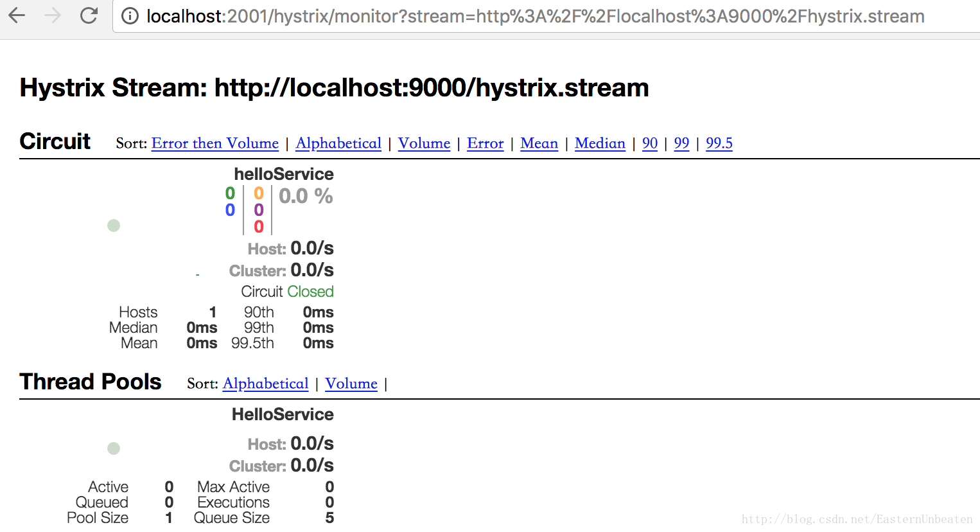Click the Max Active label
This screenshot has height=532, width=980.
coord(233,487)
